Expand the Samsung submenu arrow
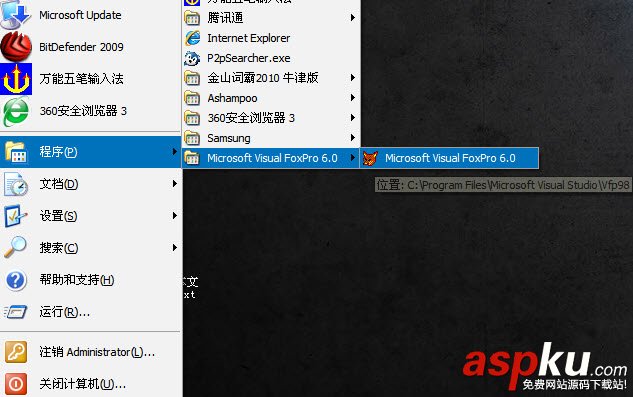633x397 pixels. [353, 138]
